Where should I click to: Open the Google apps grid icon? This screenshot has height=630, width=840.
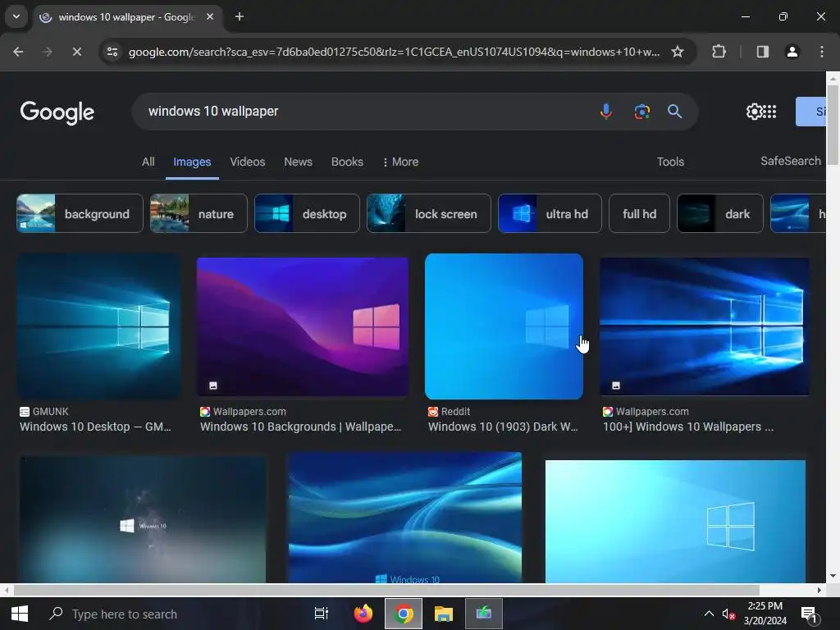click(x=769, y=112)
